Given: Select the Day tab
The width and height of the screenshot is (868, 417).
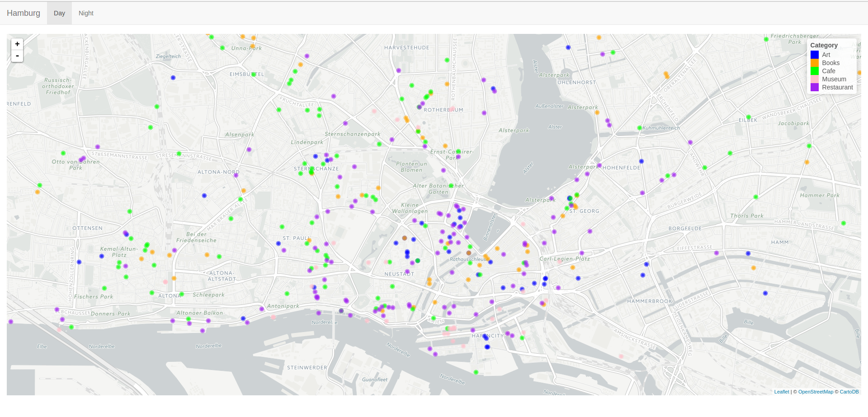Looking at the screenshot, I should [x=59, y=13].
